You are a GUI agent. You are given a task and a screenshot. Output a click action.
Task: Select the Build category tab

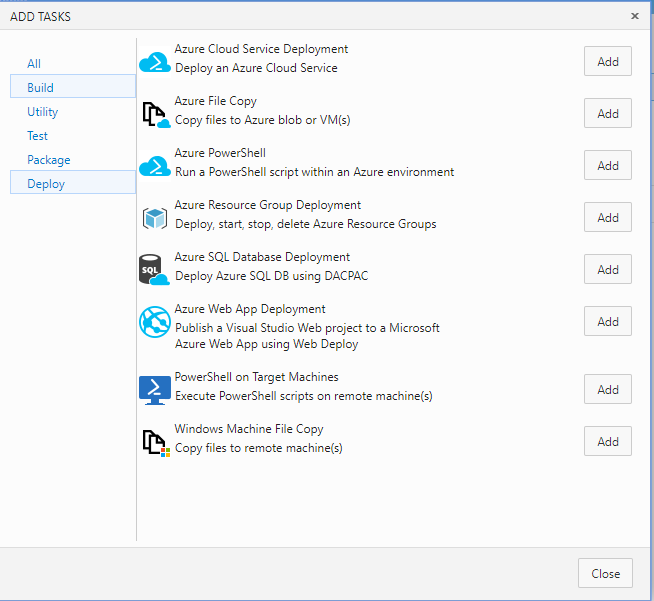pyautogui.click(x=41, y=88)
